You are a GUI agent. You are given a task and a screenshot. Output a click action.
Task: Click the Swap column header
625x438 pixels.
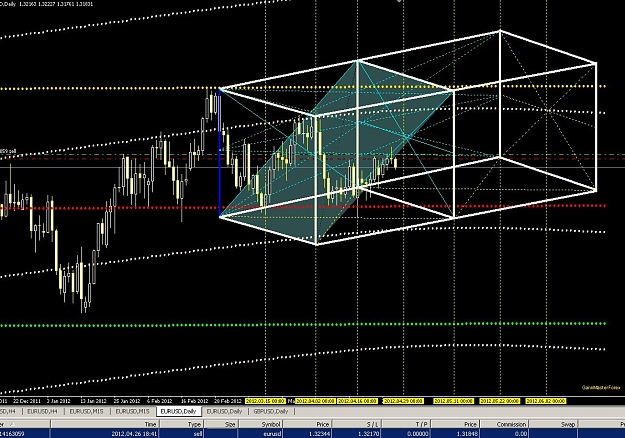click(554, 424)
